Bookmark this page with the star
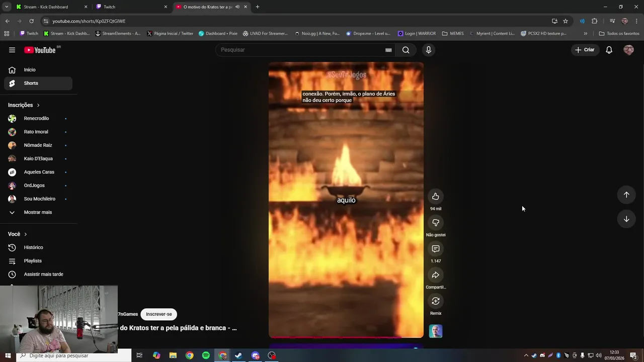644x362 pixels. pos(566,21)
